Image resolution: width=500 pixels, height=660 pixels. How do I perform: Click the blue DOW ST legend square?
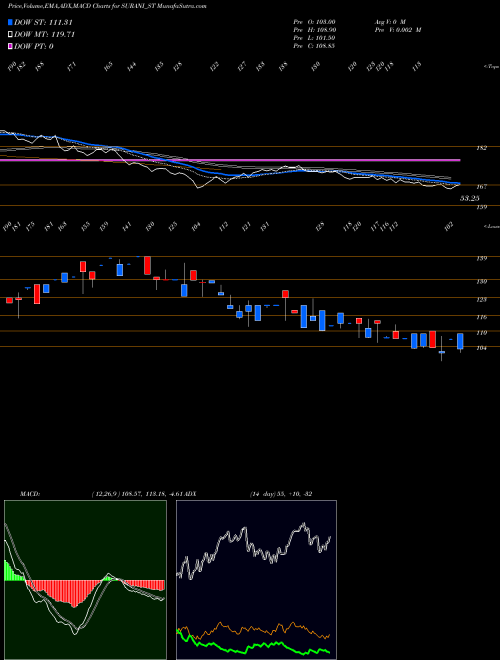(10, 23)
